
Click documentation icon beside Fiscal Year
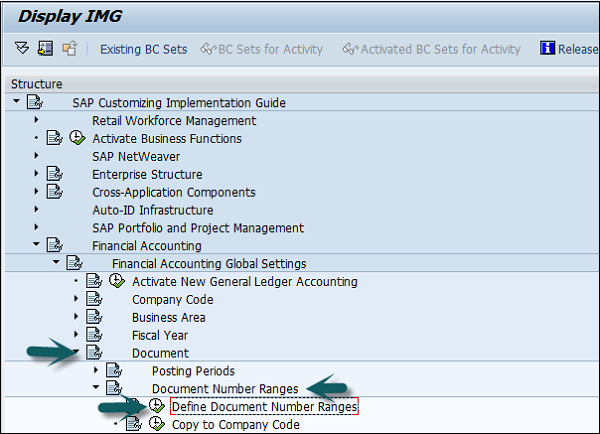(94, 335)
